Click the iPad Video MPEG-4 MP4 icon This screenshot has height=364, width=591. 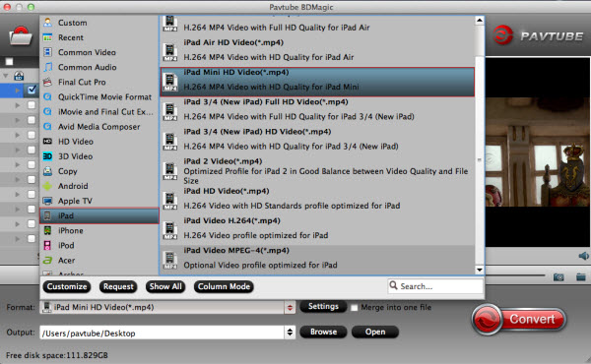tap(170, 261)
